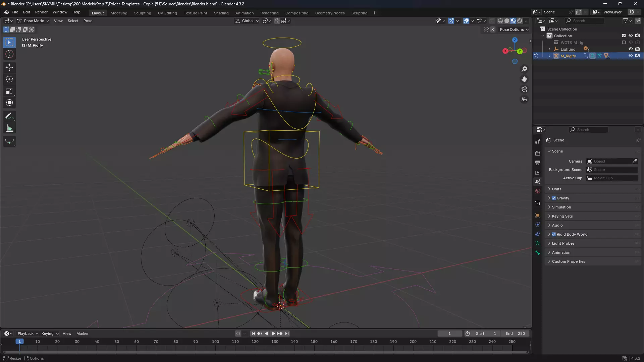Open the Render properties tab
This screenshot has width=644, height=362.
(538, 153)
